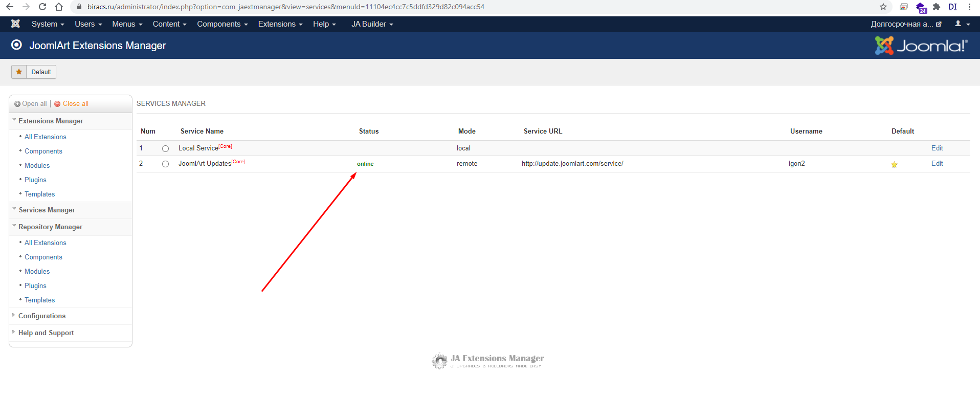Click the Joomla logo icon in the admin menu
The width and height of the screenshot is (980, 417).
[15, 24]
